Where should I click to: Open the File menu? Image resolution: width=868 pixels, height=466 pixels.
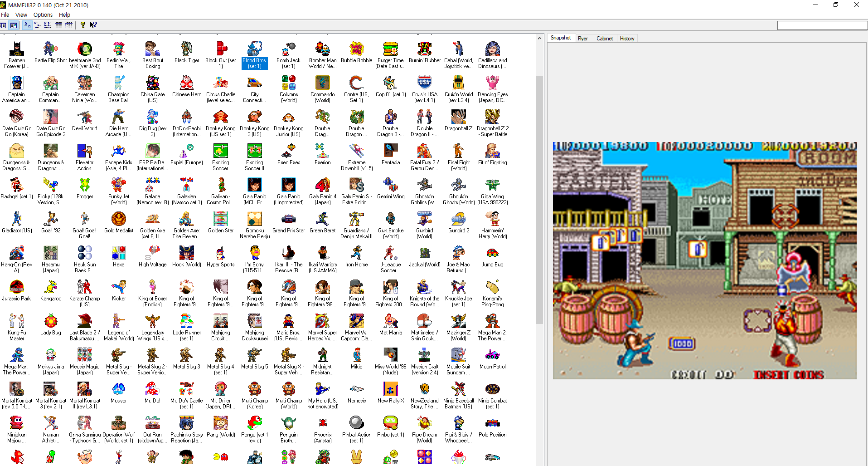5,15
